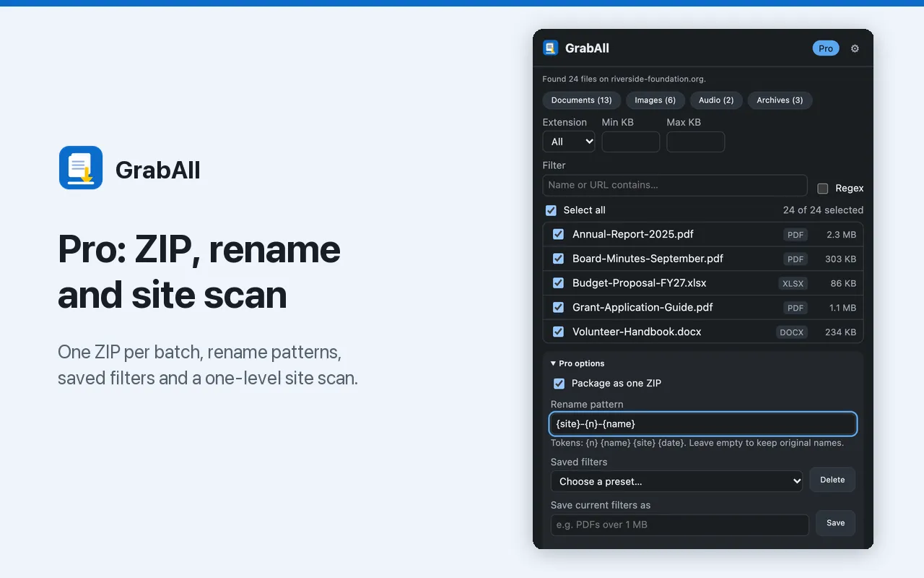Click the Name or URL contains filter box

[675, 185]
